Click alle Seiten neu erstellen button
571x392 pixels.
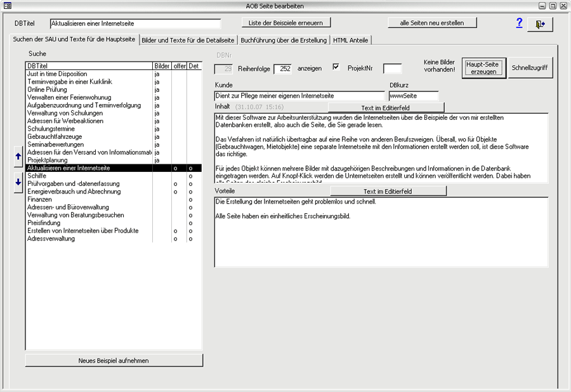tap(432, 23)
